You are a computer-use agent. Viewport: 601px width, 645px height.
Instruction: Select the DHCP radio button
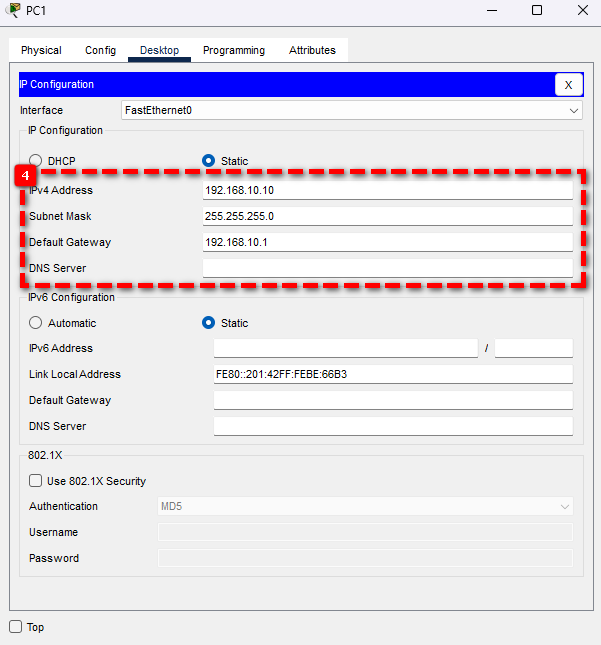36,161
